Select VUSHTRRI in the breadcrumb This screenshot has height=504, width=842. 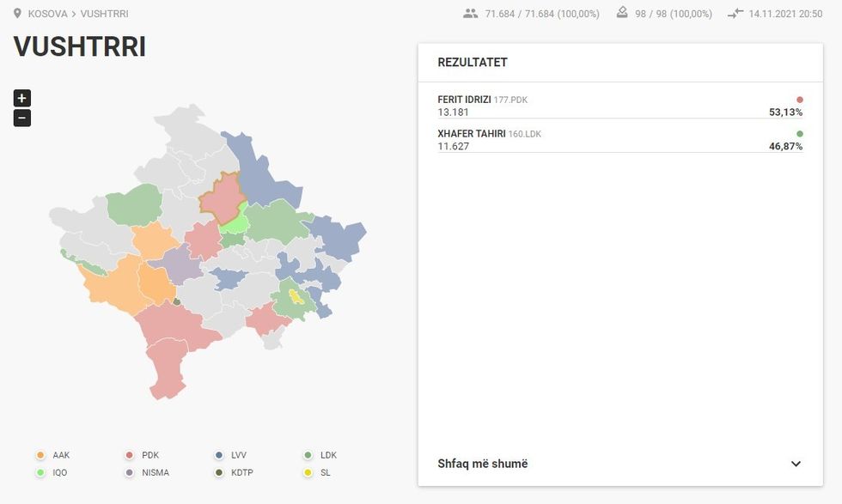coord(104,15)
